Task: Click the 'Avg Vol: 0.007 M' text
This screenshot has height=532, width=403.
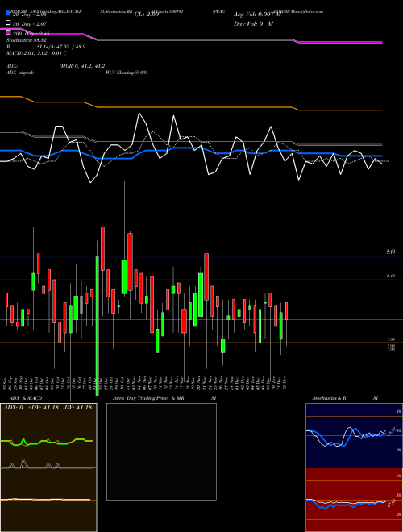Action: pyautogui.click(x=257, y=15)
